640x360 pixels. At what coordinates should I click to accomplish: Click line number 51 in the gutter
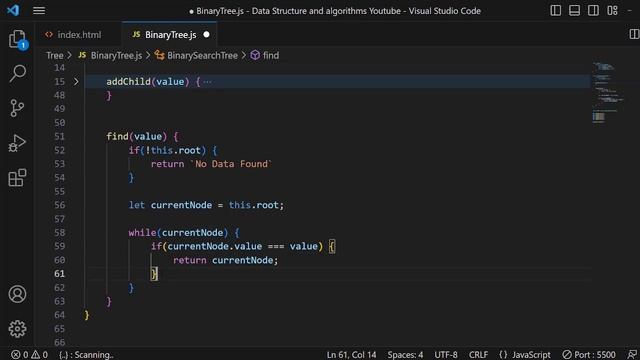pos(60,136)
